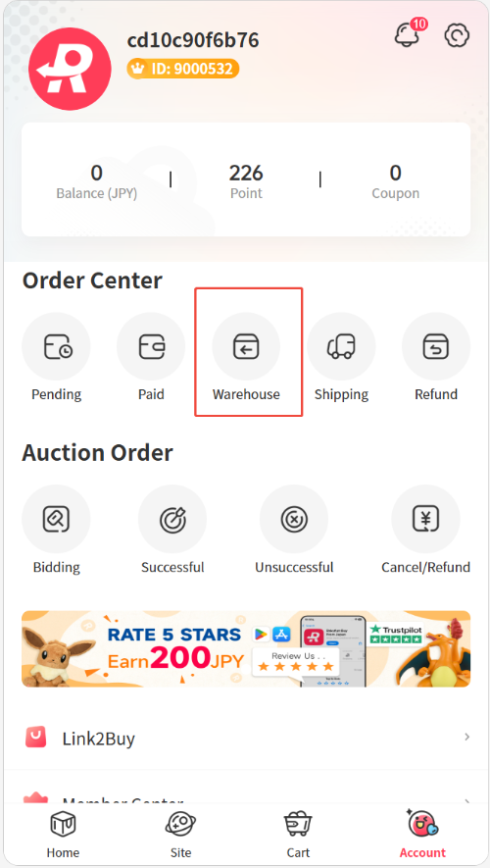490x868 pixels.
Task: Open Refund orders icon
Action: (x=436, y=346)
